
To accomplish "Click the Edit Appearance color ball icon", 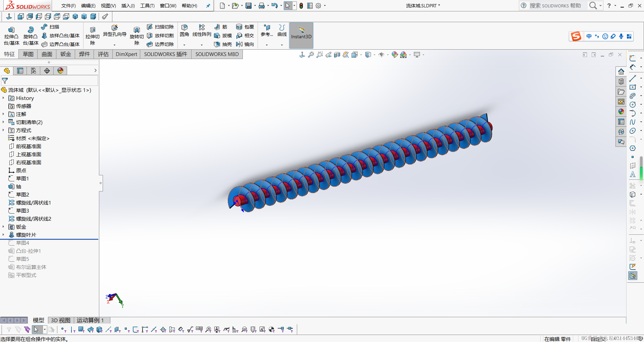I will (395, 55).
